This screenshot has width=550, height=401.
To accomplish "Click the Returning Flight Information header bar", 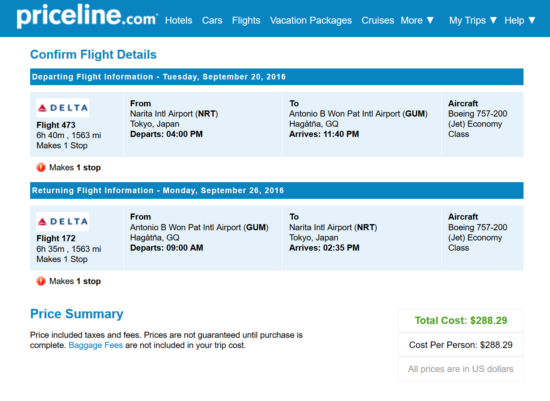I will tap(277, 191).
